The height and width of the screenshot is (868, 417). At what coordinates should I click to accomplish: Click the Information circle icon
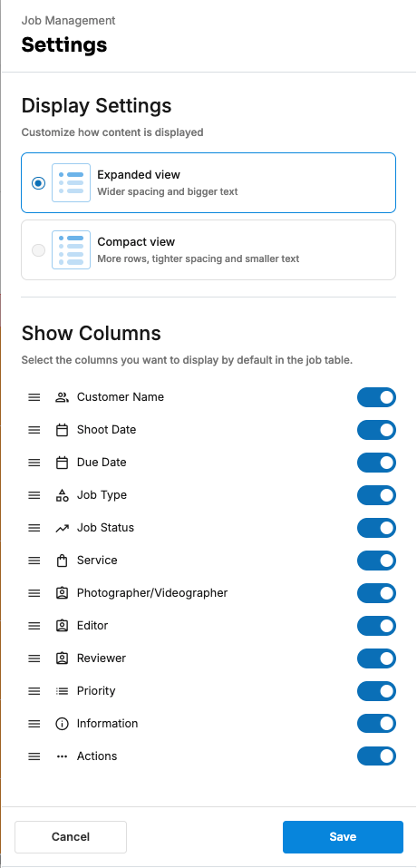click(x=62, y=724)
